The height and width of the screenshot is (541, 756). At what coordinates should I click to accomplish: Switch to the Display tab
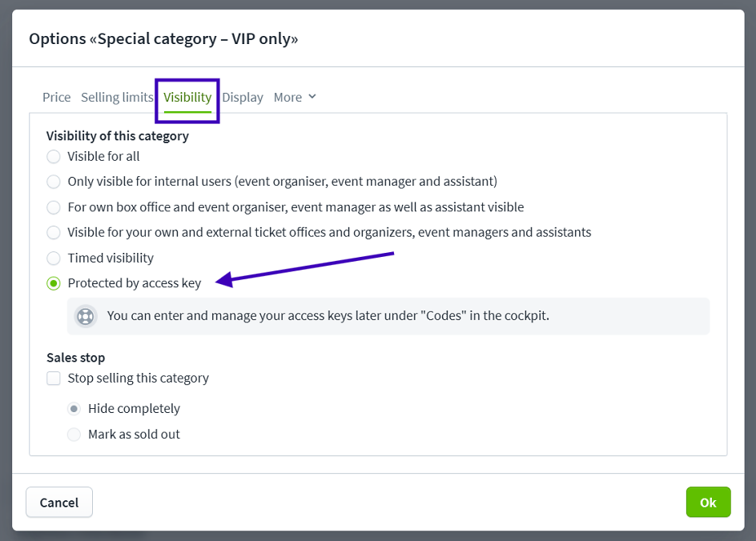[243, 98]
